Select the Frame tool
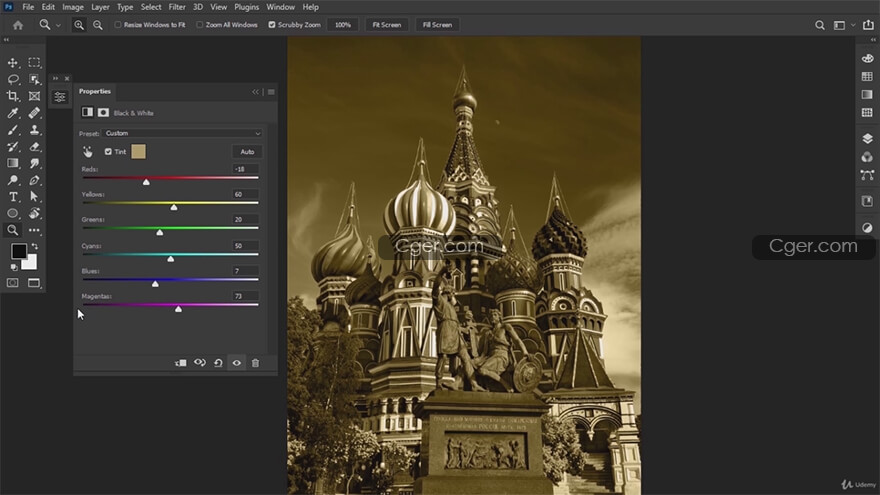 point(34,96)
